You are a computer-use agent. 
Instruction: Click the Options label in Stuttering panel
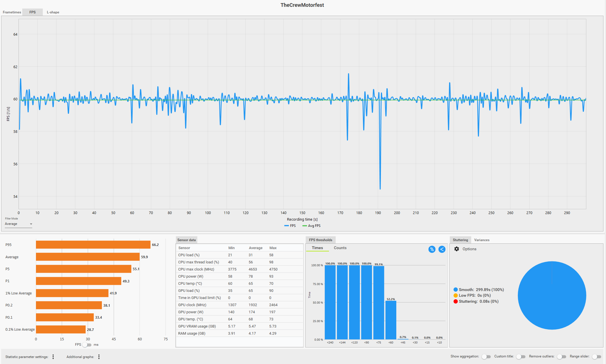click(x=469, y=249)
